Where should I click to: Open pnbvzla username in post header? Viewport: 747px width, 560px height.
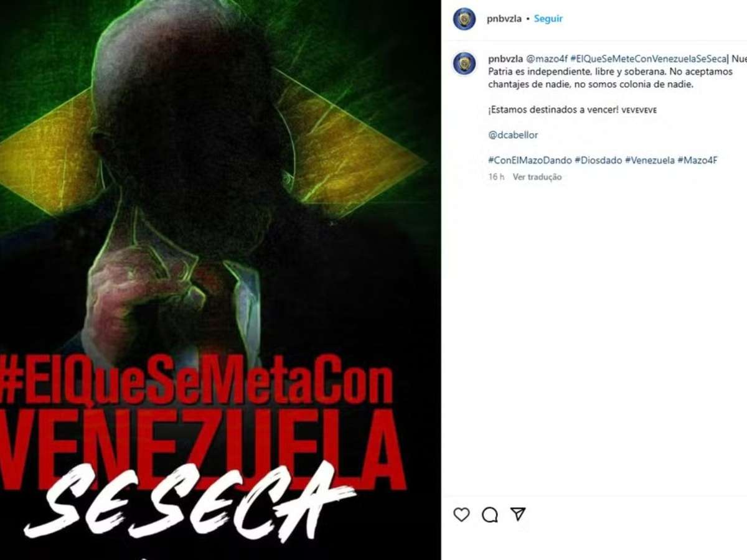point(504,19)
